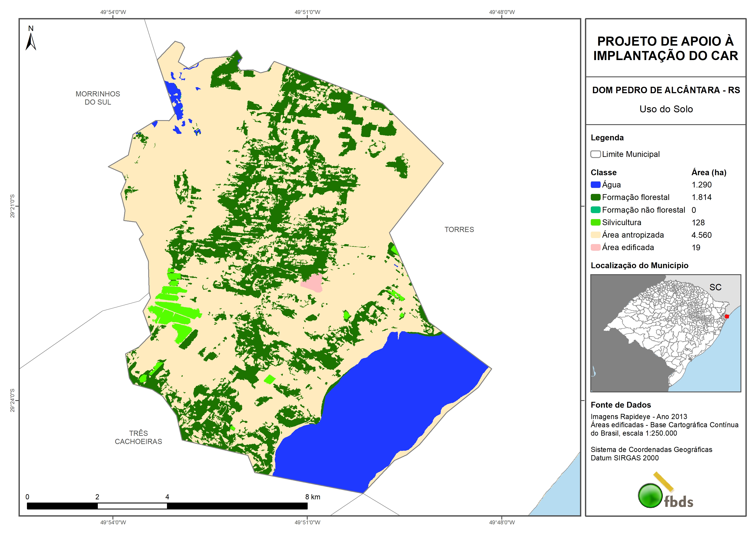Screen dimensions: 756x534
Task: Click the Formação não florestal teal swatch
Action: (x=595, y=210)
